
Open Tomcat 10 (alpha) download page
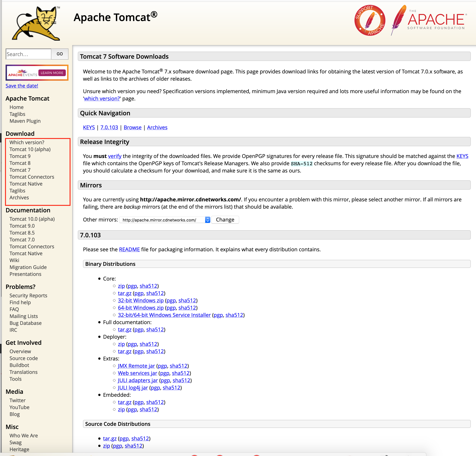pyautogui.click(x=30, y=149)
